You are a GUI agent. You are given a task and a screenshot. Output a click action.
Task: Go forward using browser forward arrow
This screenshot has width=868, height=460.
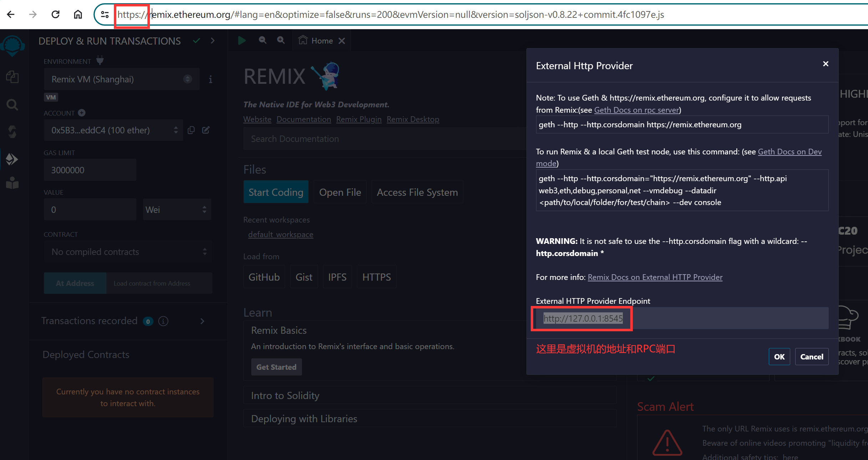33,14
